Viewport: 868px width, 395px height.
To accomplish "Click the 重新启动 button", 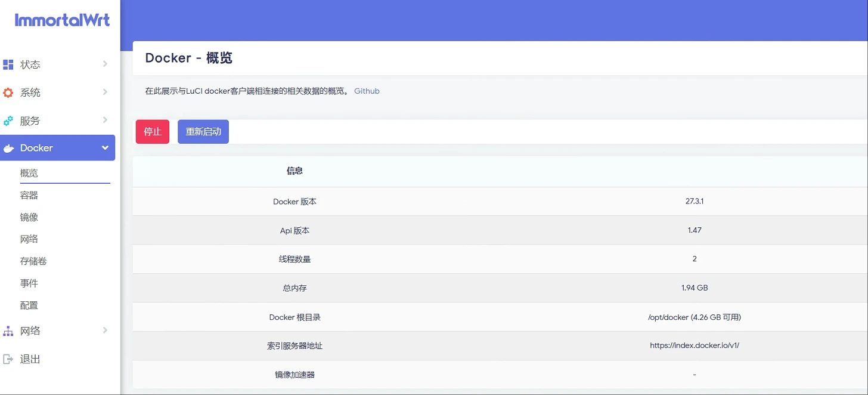I will 203,132.
